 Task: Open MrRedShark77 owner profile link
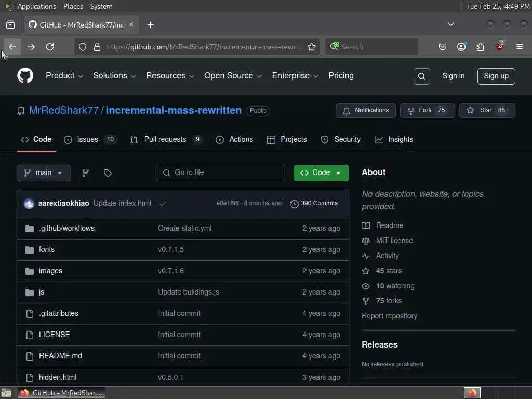(64, 110)
